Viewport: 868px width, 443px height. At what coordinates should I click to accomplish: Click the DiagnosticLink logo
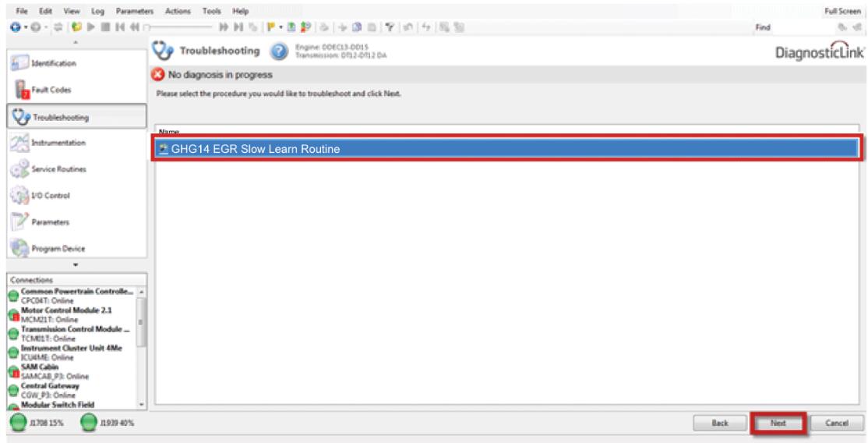(820, 51)
